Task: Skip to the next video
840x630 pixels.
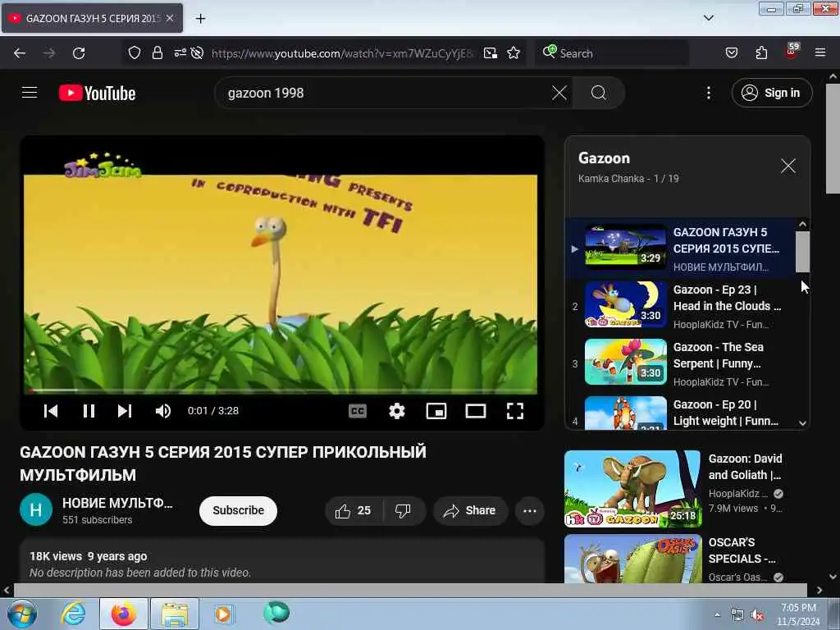Action: point(125,411)
